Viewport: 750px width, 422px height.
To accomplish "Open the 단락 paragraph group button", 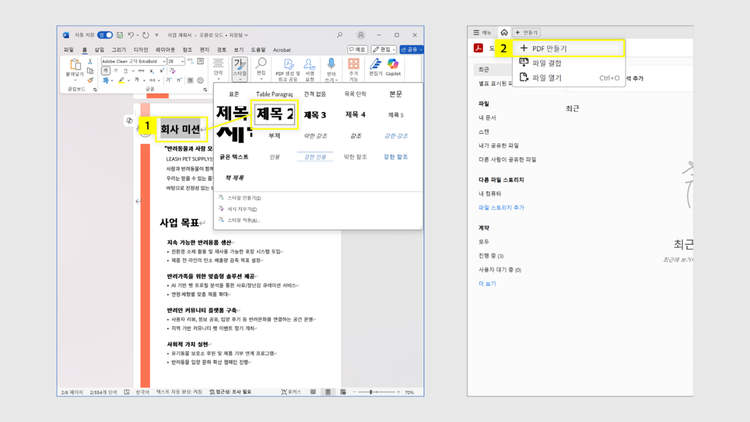I will pos(219,67).
